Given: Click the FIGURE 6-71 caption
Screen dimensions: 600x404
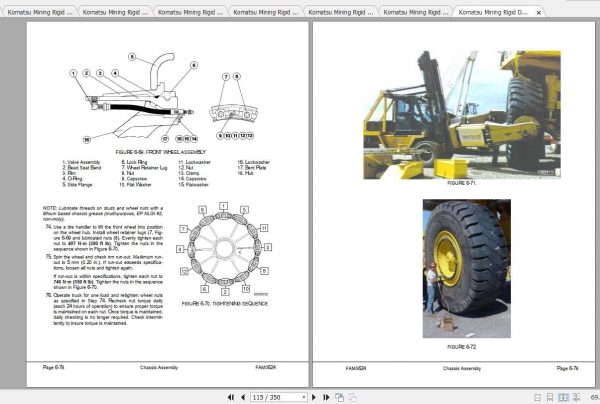Looking at the screenshot, I should 461,183.
